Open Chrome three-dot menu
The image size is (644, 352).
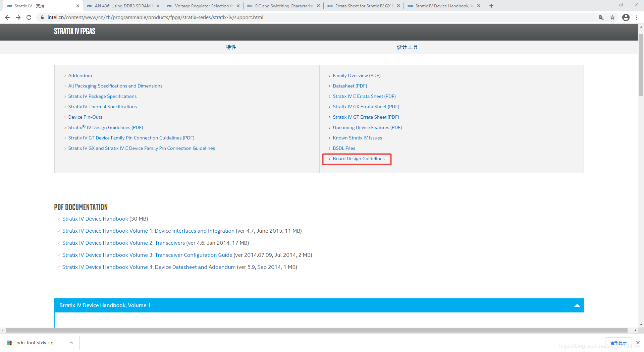637,17
